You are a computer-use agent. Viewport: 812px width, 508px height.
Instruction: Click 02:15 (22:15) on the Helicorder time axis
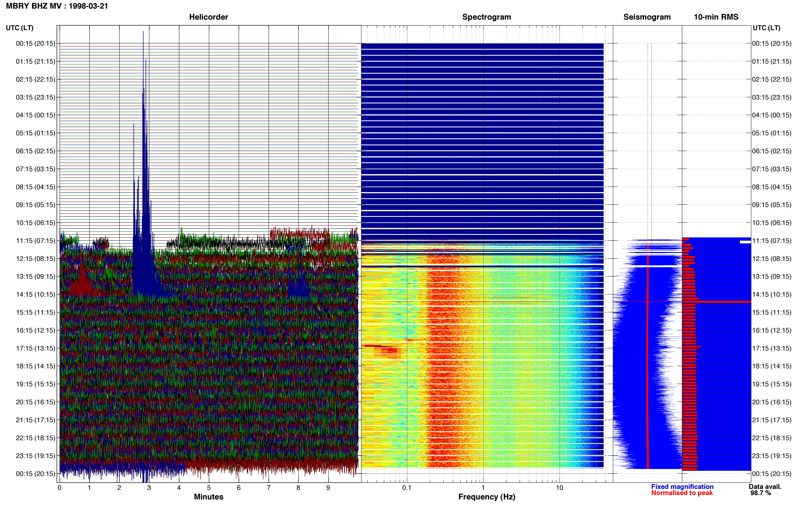pos(36,79)
